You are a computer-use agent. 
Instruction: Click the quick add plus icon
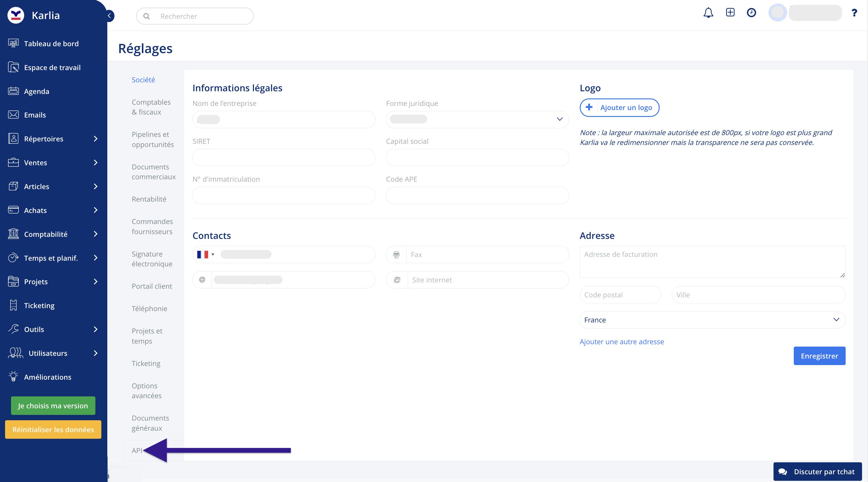point(730,13)
